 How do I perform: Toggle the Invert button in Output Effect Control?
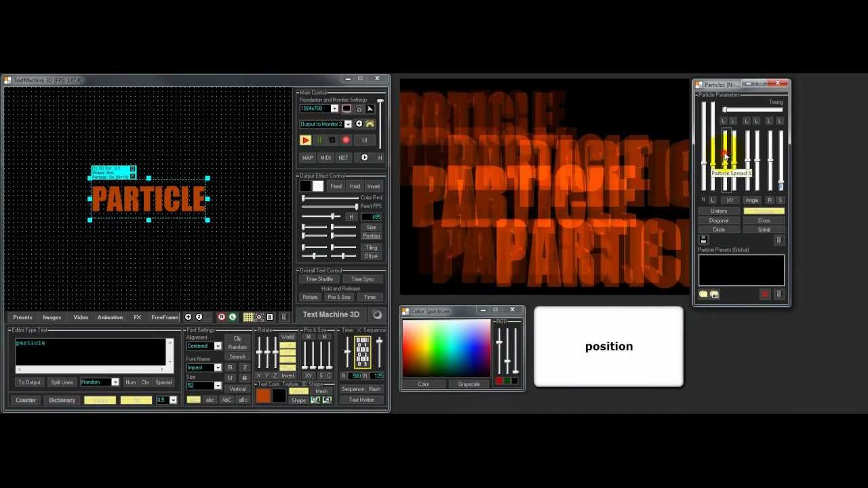[x=373, y=186]
